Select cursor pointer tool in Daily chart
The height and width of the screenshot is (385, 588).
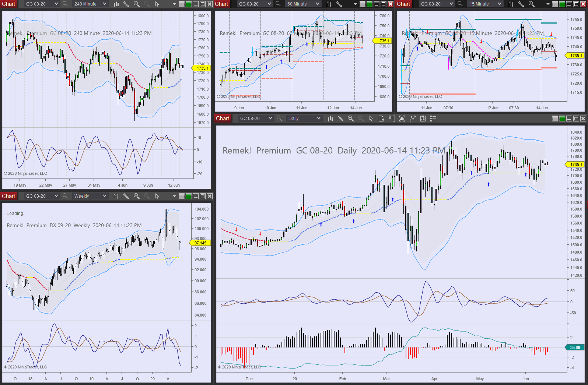click(x=371, y=119)
